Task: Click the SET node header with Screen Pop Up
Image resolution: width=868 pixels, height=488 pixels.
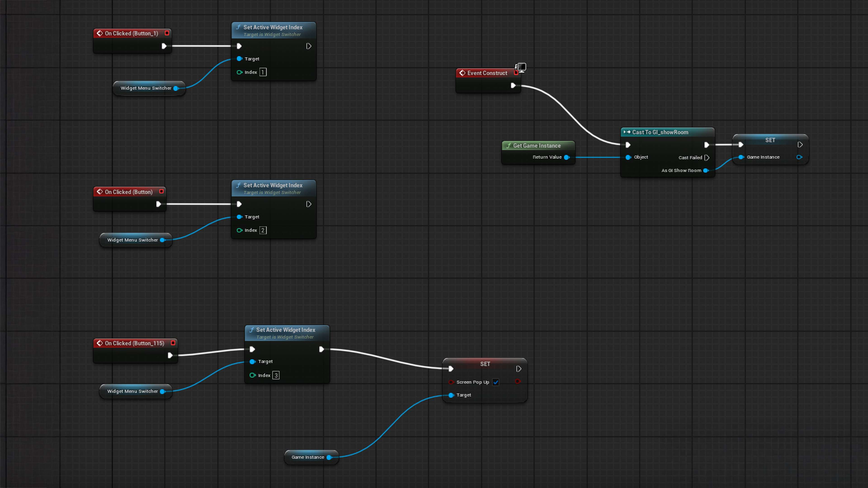Action: [x=485, y=364]
